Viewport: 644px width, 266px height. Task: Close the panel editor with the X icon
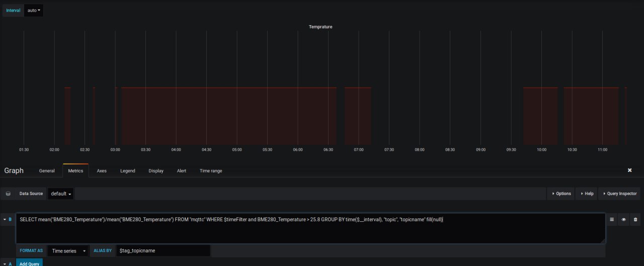point(629,170)
